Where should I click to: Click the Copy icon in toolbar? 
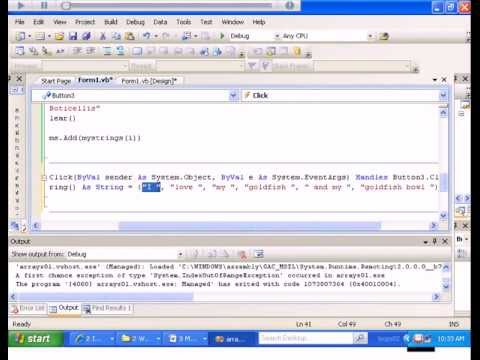(x=116, y=36)
